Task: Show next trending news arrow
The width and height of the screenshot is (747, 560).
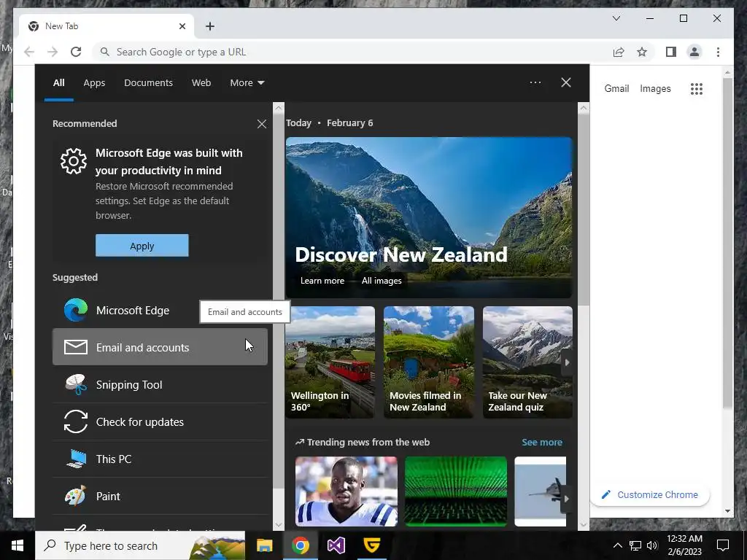Action: (566, 499)
